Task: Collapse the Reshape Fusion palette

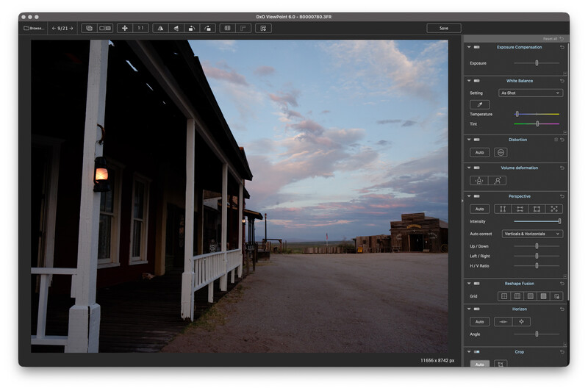Action: [x=469, y=284]
